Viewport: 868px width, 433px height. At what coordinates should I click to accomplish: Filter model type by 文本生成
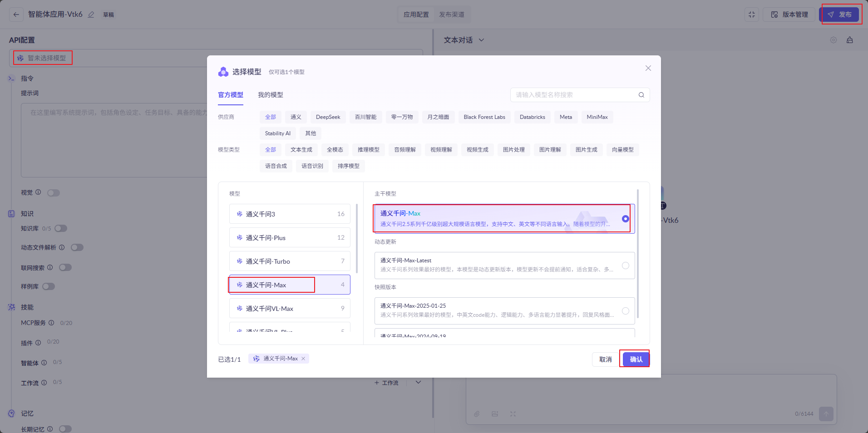click(301, 150)
